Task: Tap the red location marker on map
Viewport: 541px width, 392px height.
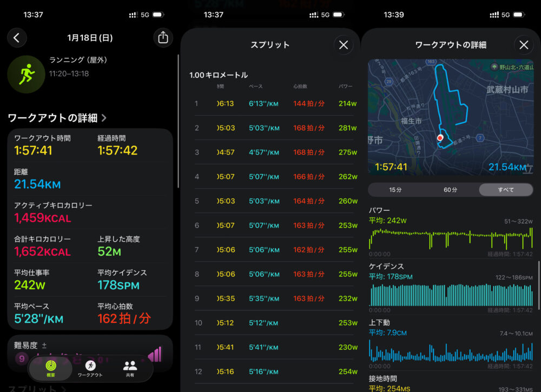Action: 440,138
